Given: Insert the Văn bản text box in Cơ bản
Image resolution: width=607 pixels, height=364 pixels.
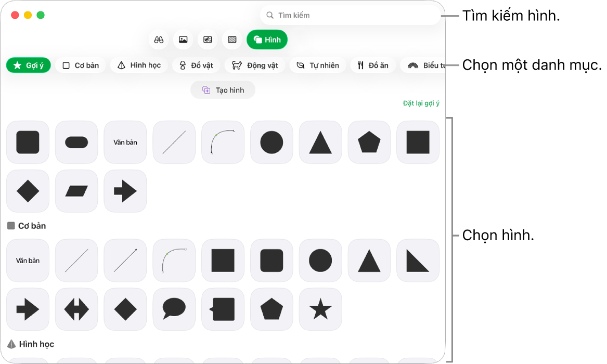Looking at the screenshot, I should coord(28,261).
